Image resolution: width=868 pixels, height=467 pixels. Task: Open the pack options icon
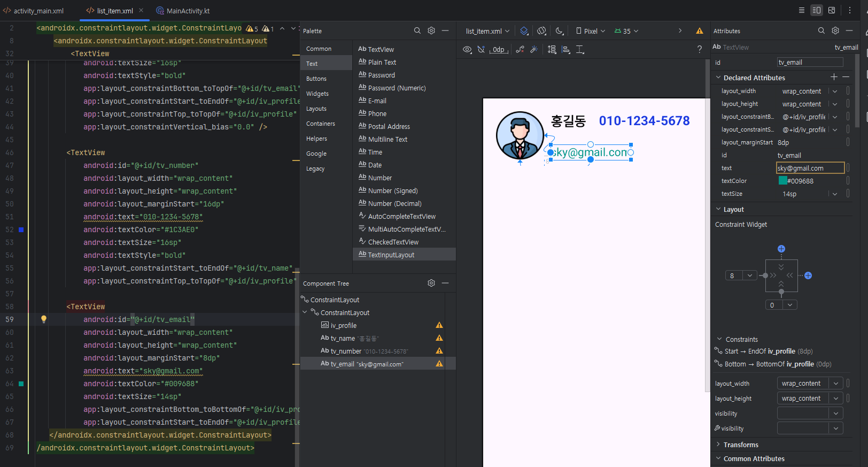point(552,50)
